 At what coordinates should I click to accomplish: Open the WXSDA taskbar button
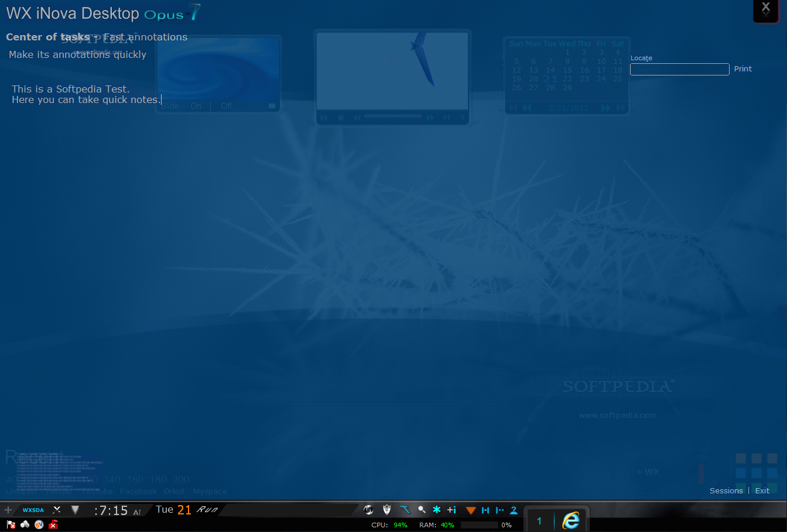33,510
